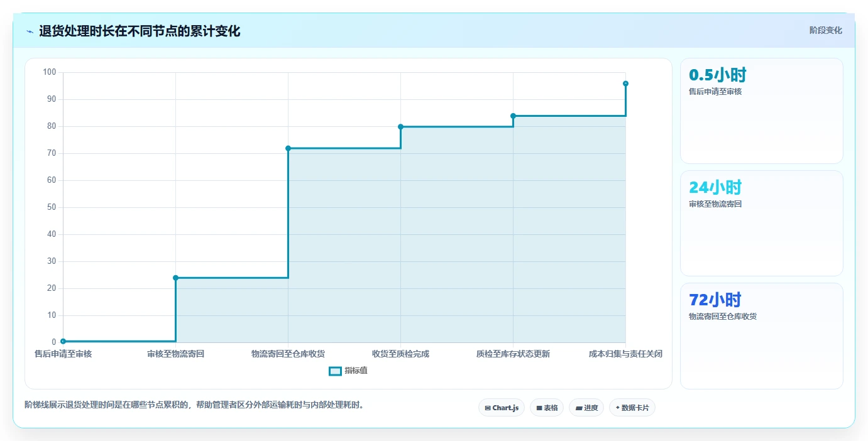Click the 收货至质检完成 axis label
868x441 pixels.
pos(400,354)
